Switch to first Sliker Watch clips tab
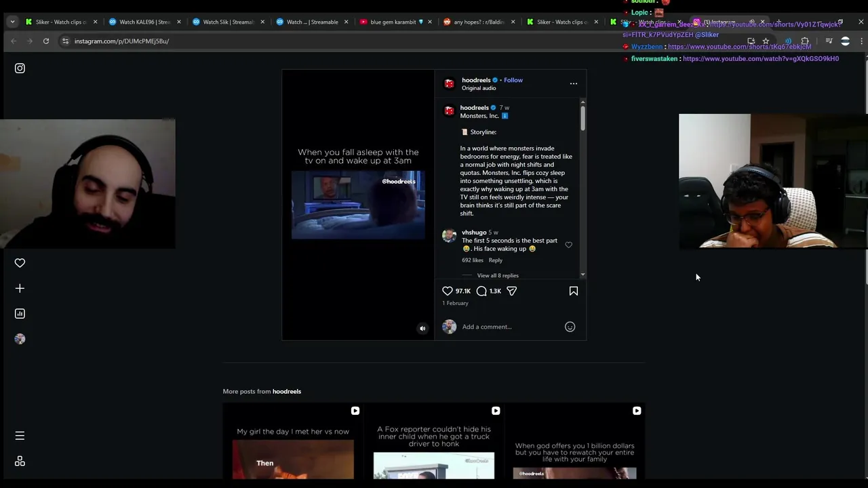868x488 pixels. [61, 22]
